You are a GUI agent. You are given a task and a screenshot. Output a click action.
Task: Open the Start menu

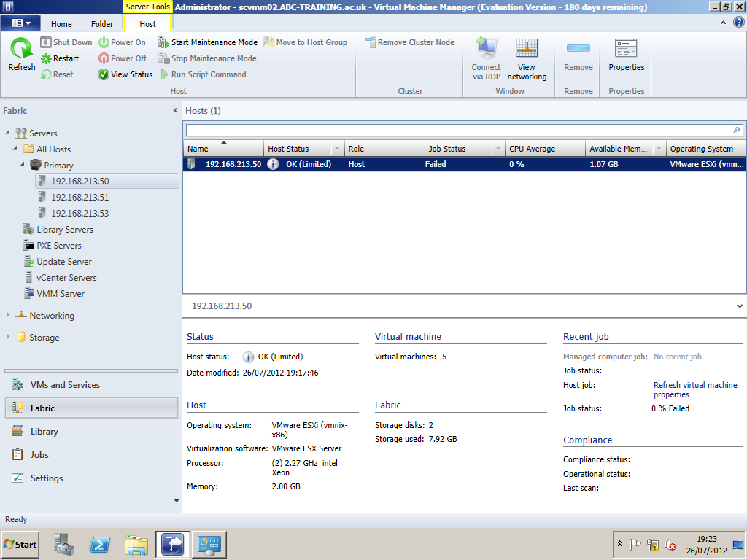[20, 544]
